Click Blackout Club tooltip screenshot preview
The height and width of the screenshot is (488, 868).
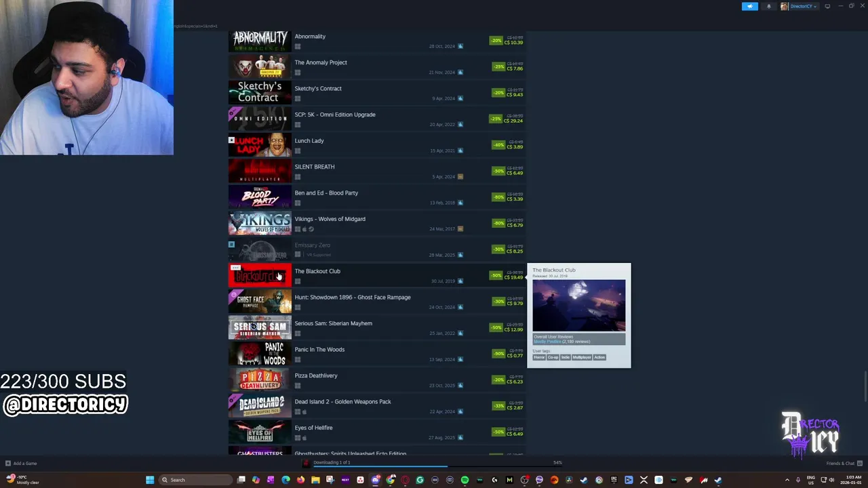tap(579, 306)
